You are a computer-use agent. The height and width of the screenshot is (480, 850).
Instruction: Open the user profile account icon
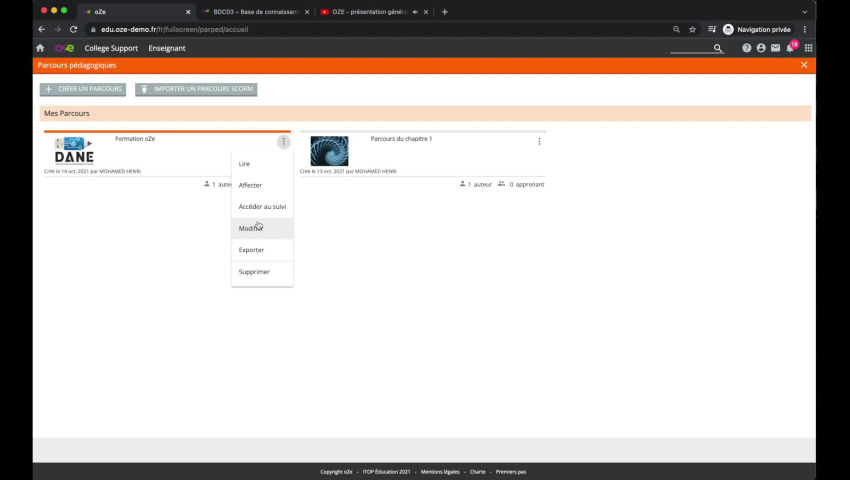point(761,48)
